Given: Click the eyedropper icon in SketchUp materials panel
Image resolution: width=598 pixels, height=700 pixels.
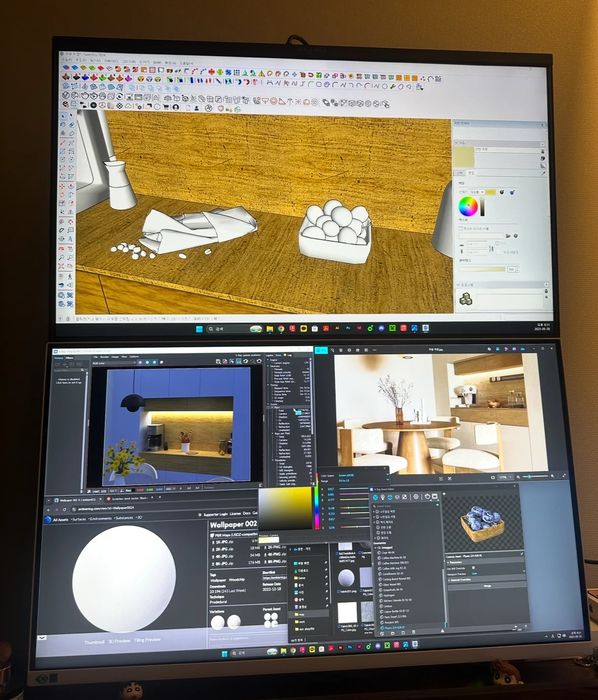Looking at the screenshot, I should pos(543,173).
